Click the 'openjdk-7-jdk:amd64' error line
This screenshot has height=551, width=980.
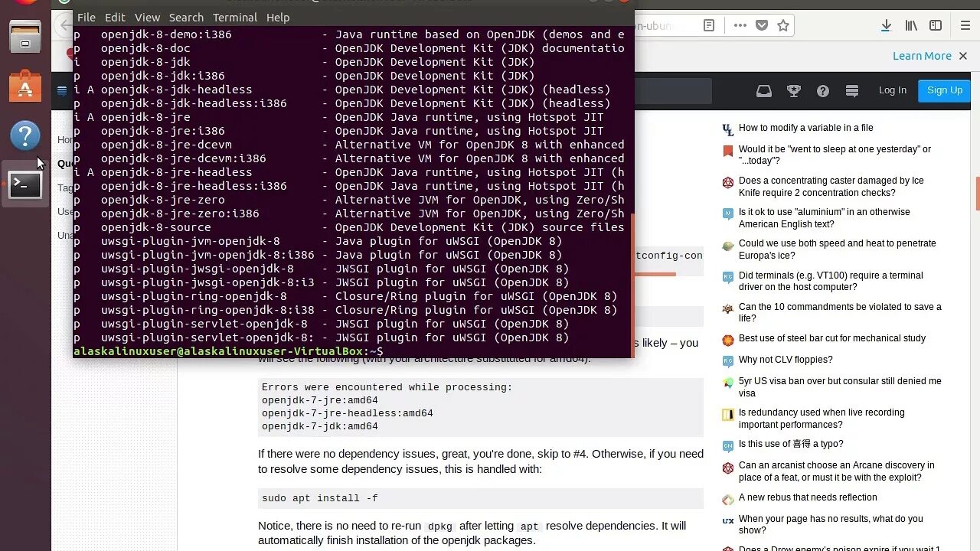(x=320, y=426)
